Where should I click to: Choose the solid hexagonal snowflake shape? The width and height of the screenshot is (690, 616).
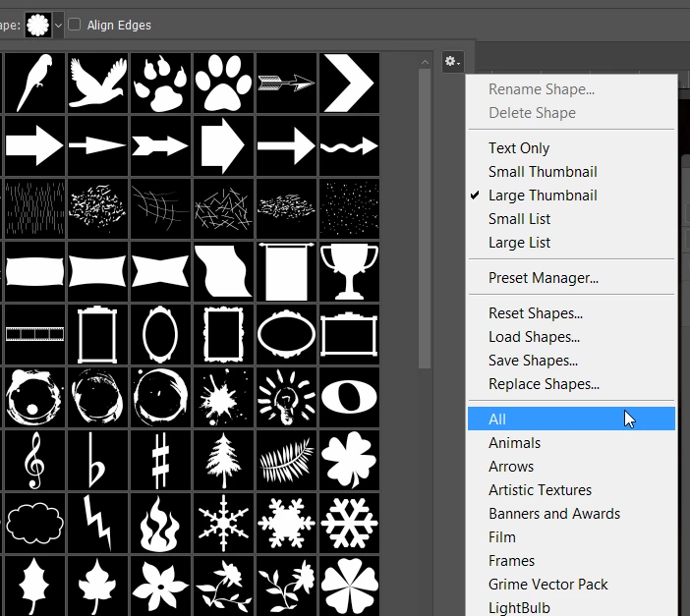pos(286,524)
